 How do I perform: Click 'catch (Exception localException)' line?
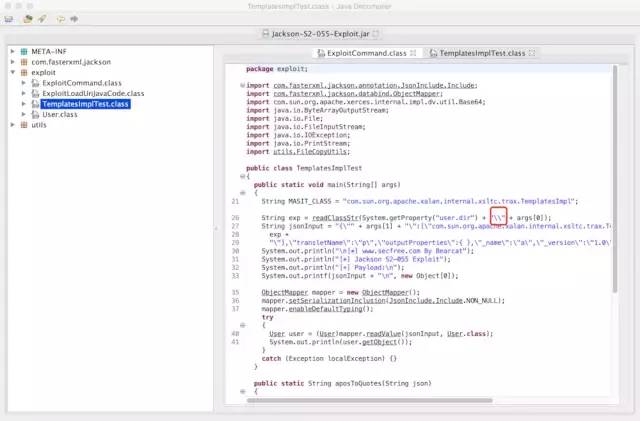coord(329,359)
